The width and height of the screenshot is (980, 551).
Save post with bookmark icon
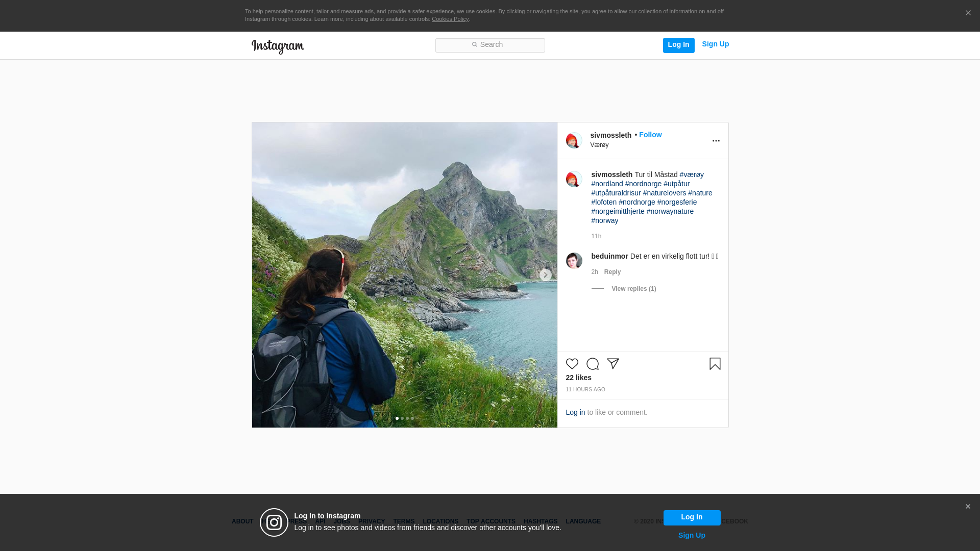click(715, 364)
